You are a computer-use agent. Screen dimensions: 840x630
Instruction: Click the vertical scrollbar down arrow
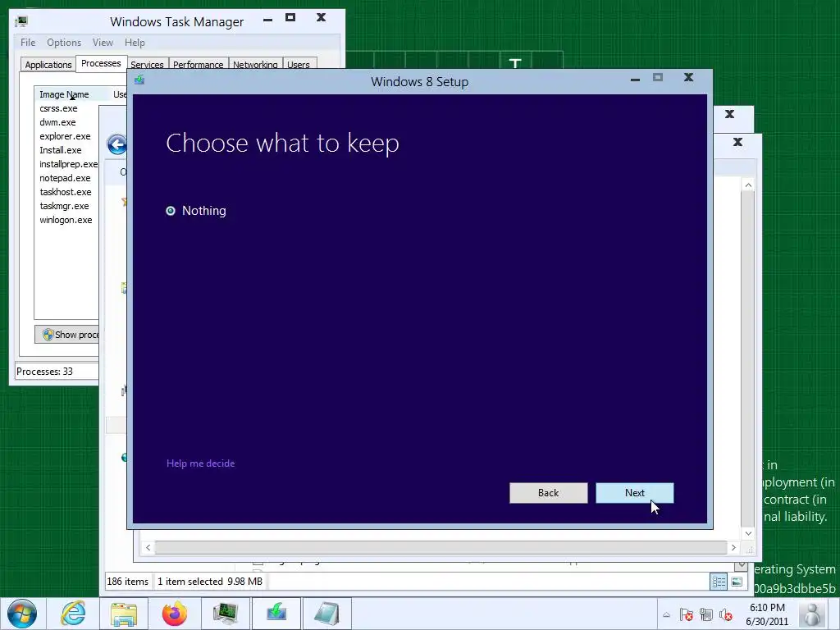pyautogui.click(x=748, y=533)
